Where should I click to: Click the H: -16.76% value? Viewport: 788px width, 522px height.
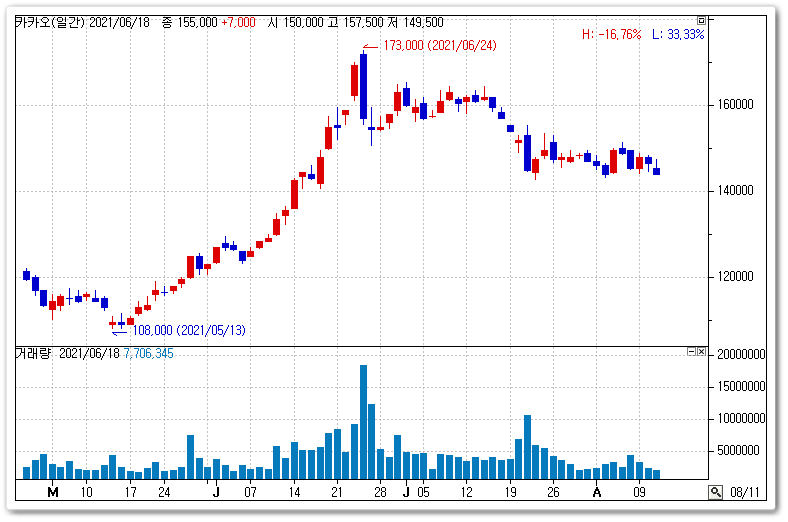pos(612,34)
